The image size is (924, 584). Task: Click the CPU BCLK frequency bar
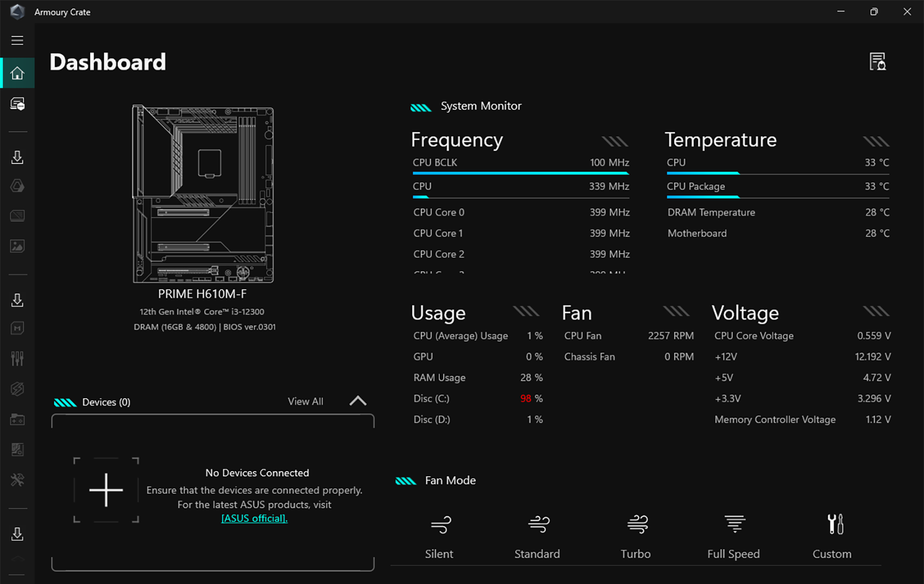coord(520,173)
